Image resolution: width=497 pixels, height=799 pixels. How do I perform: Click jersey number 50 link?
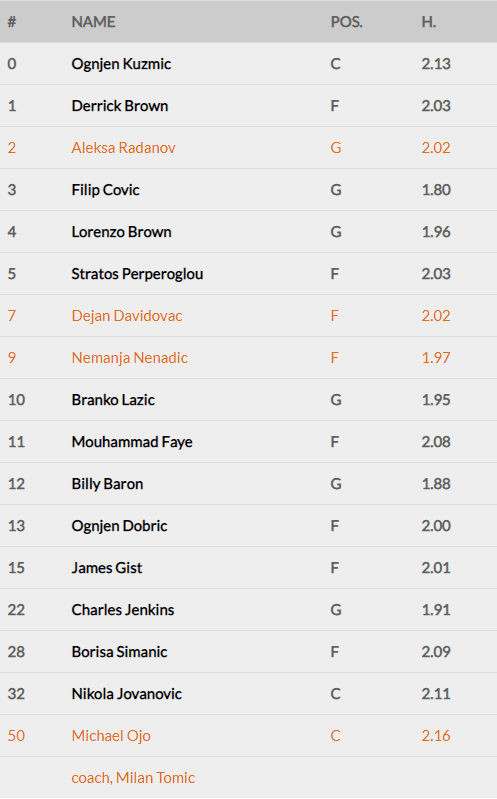16,736
